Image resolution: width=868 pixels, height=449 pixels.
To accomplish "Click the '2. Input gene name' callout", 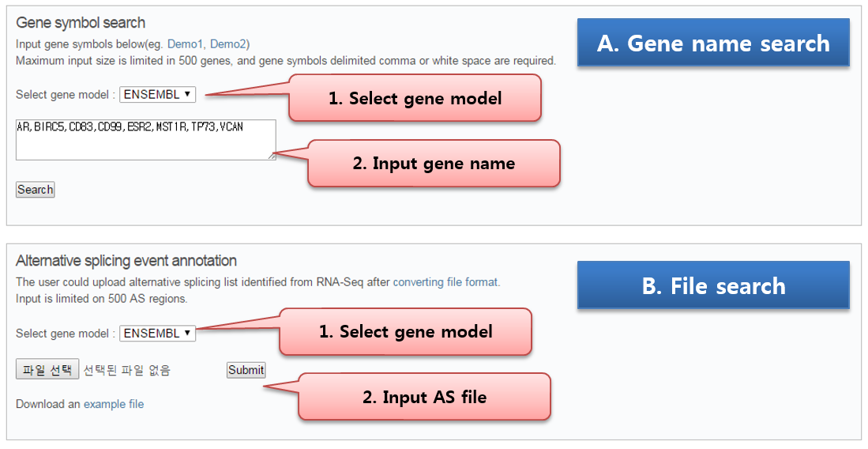I will (433, 164).
